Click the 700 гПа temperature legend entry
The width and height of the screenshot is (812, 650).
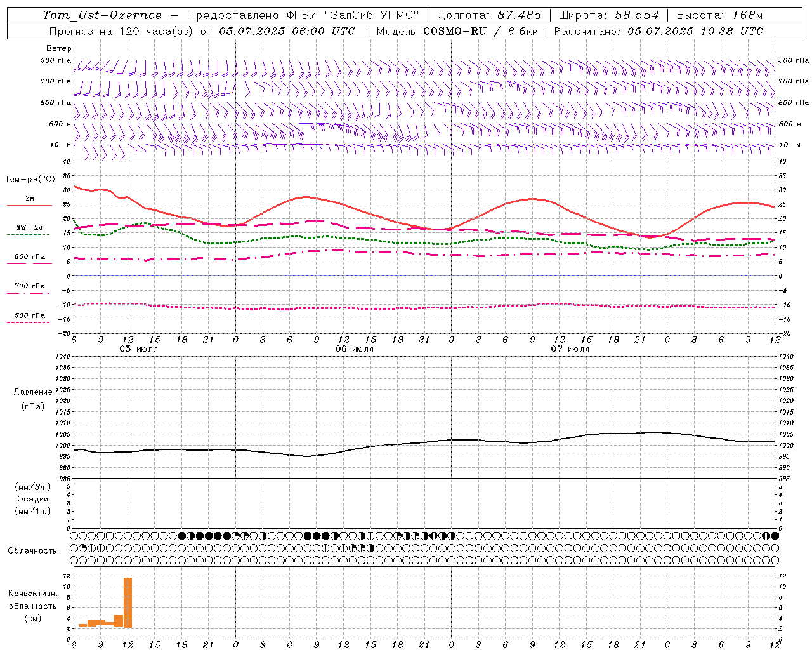point(30,286)
